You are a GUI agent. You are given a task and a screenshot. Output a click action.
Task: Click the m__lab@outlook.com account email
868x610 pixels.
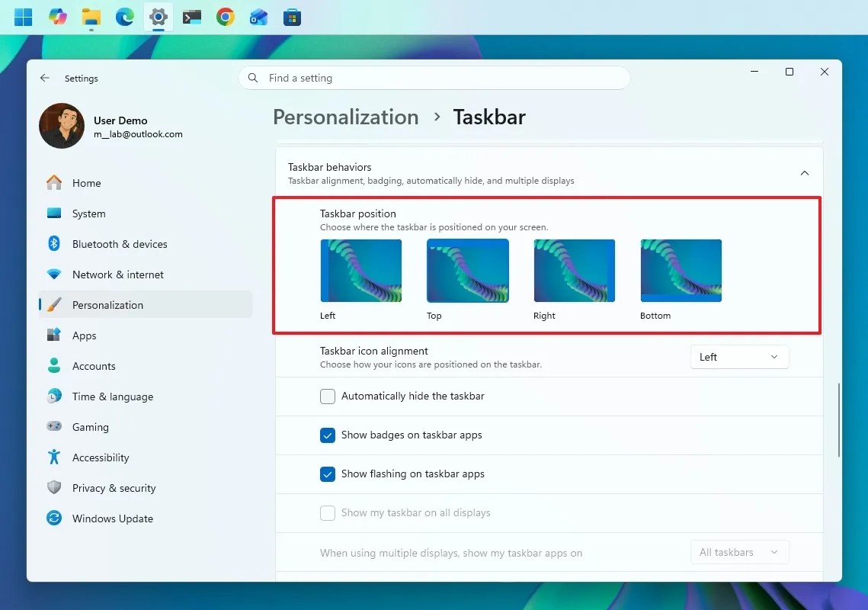(138, 134)
